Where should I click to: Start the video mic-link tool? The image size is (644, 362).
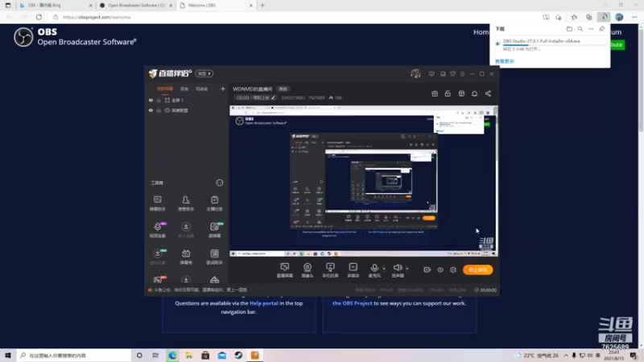(x=158, y=230)
